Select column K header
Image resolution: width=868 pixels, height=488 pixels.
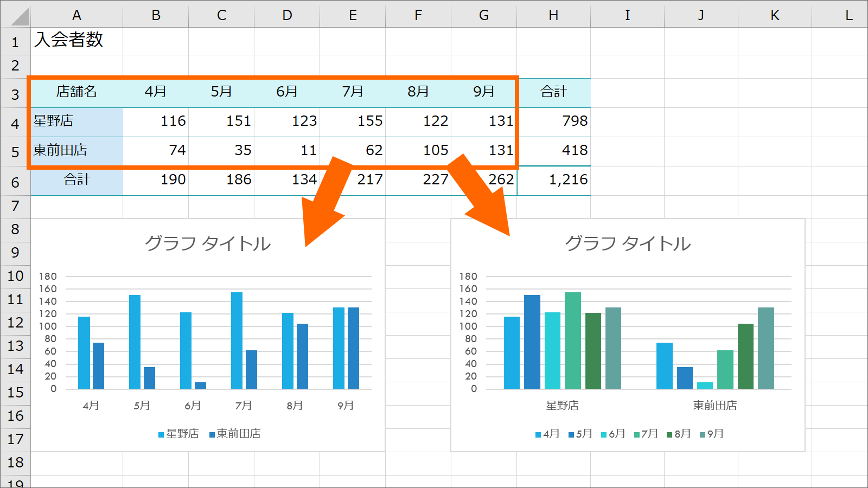[775, 15]
